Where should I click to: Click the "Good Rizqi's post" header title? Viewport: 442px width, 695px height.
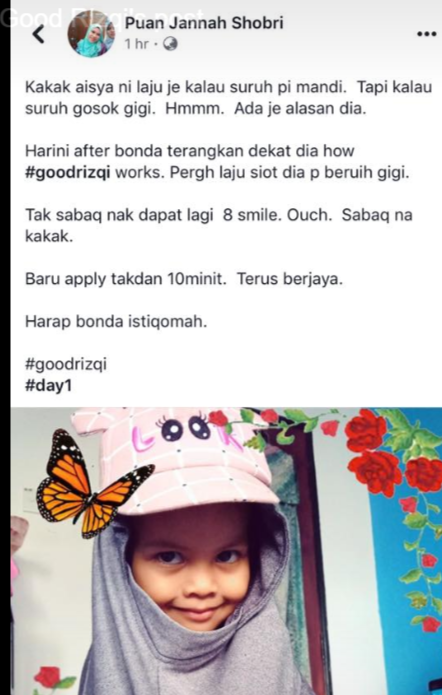pyautogui.click(x=102, y=19)
